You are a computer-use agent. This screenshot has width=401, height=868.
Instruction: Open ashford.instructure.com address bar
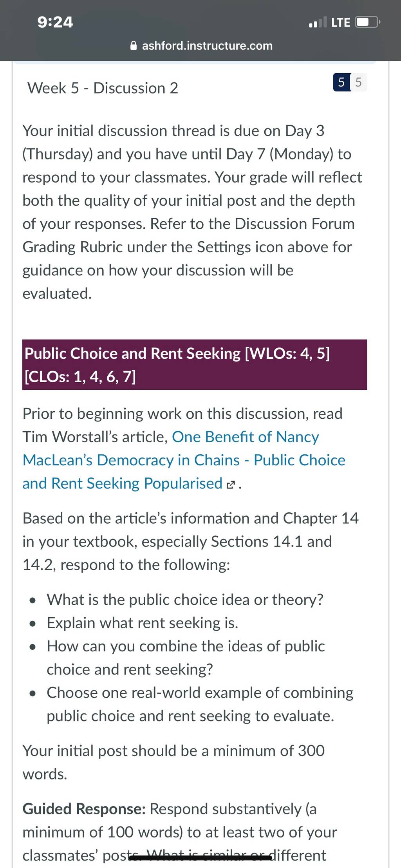201,46
